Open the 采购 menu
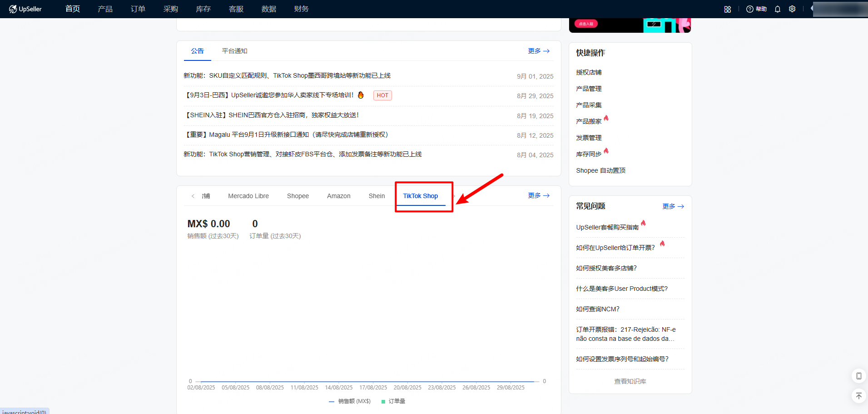Screen dimensions: 868x414 coord(171,9)
